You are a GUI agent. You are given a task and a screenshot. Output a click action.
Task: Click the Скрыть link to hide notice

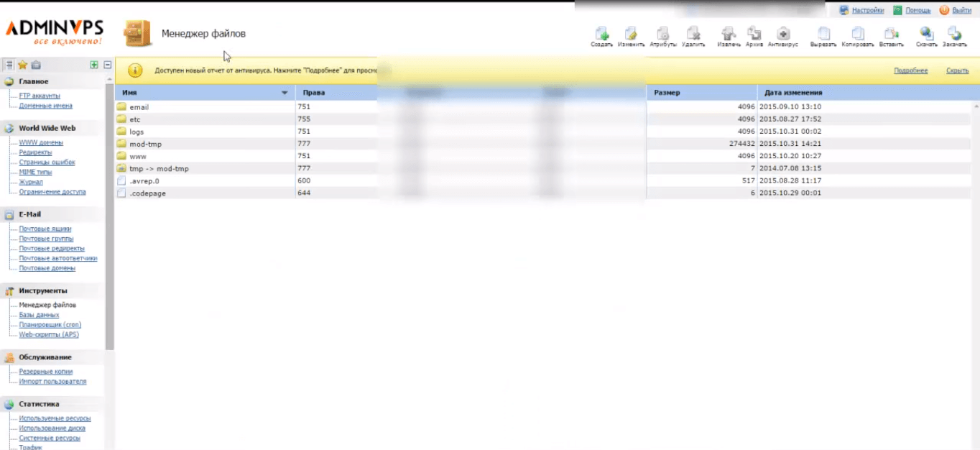coord(957,70)
